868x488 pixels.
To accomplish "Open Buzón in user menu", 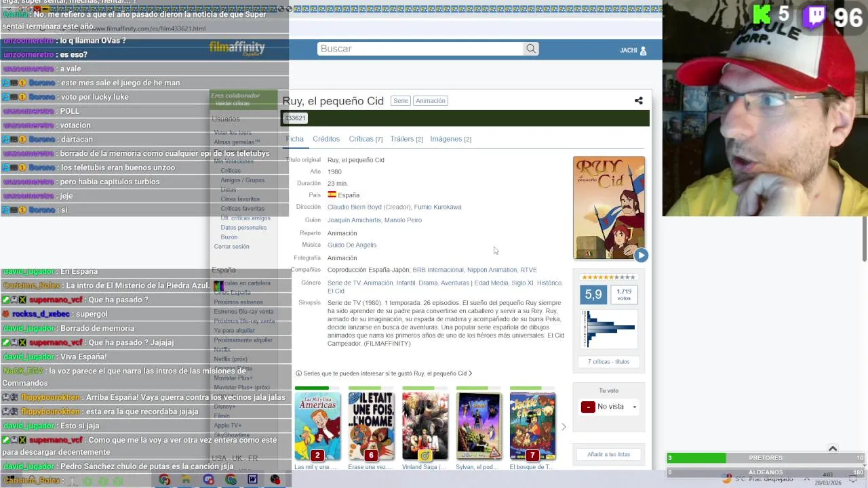I will (x=229, y=237).
